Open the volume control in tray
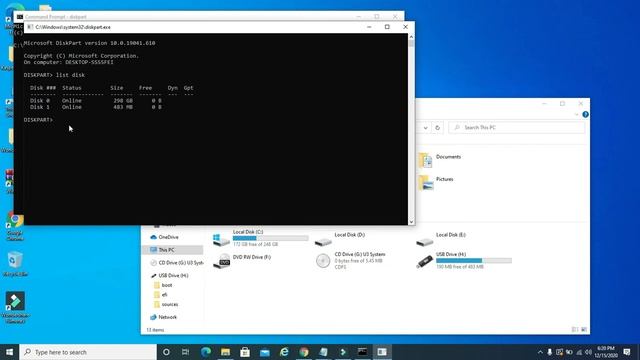 588,352
